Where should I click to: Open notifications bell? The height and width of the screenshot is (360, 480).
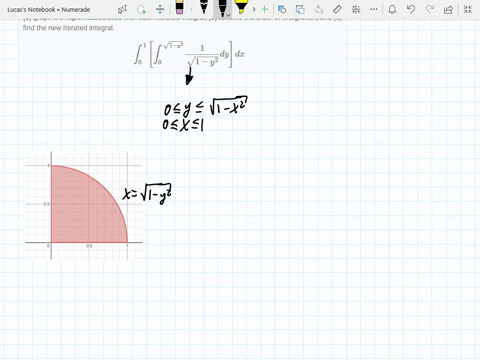coord(392,9)
